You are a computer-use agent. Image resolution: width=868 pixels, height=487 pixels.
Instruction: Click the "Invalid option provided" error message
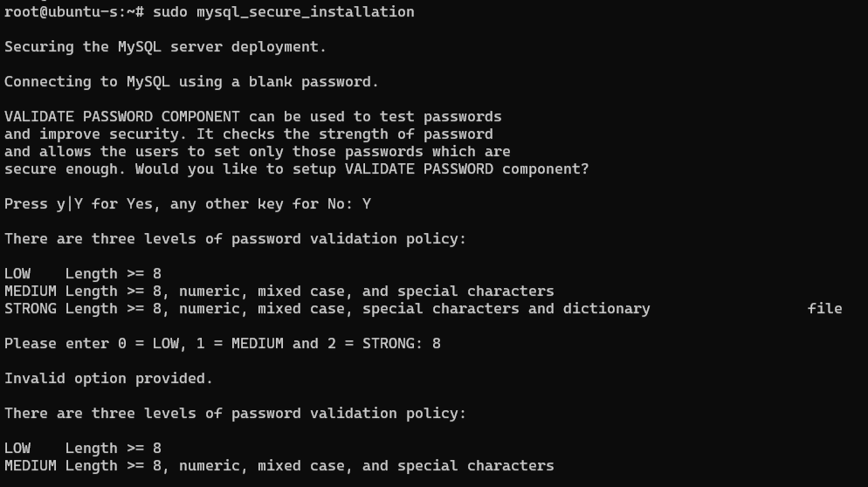pyautogui.click(x=108, y=379)
